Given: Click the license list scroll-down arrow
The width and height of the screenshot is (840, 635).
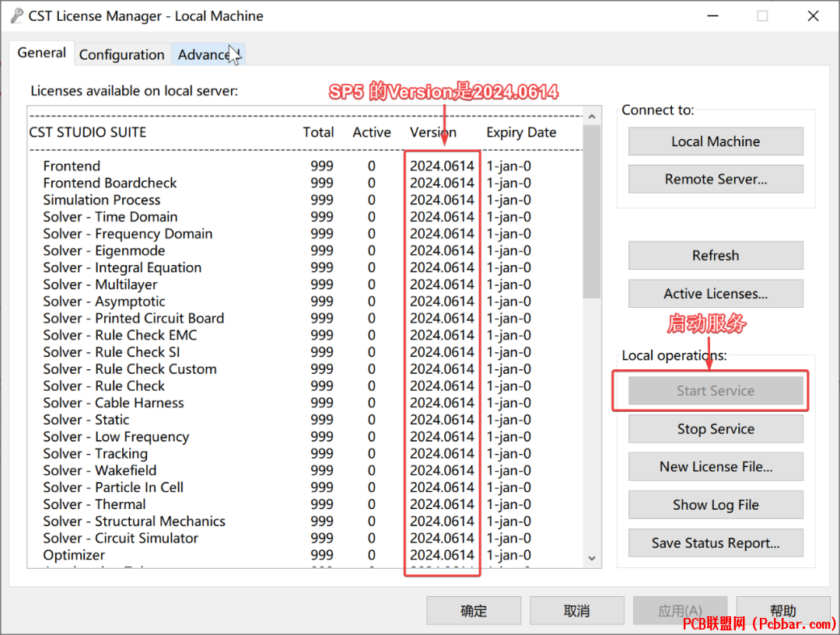Looking at the screenshot, I should pos(591,558).
